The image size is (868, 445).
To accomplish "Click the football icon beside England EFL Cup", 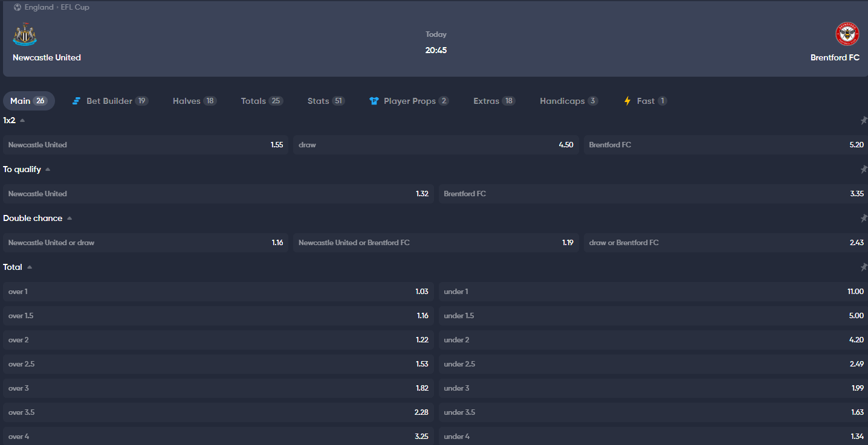I will [x=18, y=7].
